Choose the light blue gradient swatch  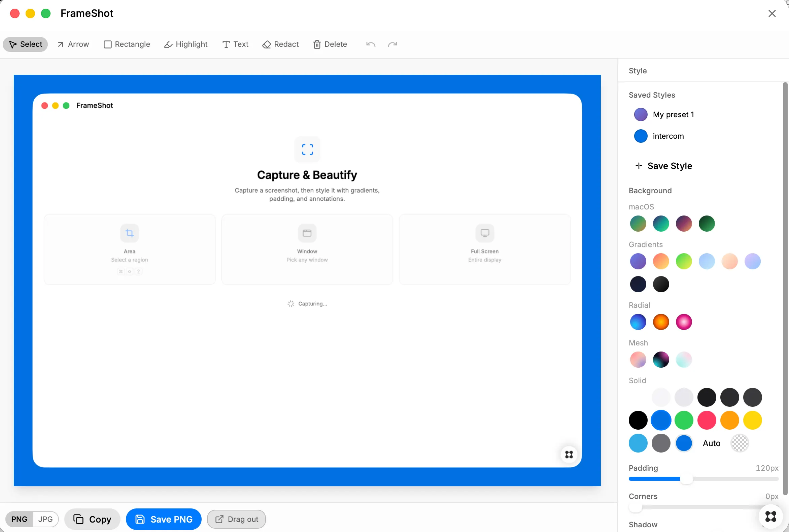click(x=707, y=261)
